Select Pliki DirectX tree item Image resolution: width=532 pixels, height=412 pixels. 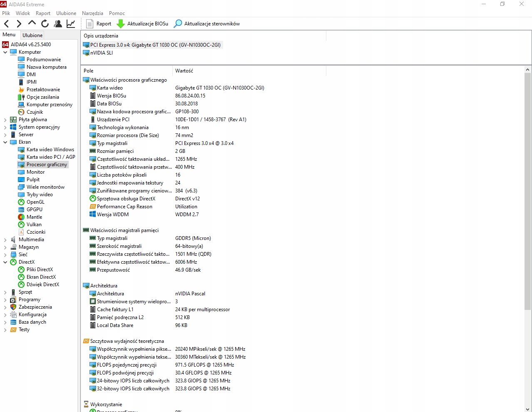click(40, 270)
